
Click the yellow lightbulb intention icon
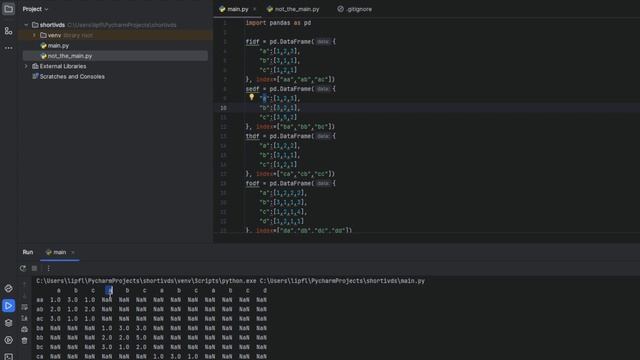(x=251, y=97)
